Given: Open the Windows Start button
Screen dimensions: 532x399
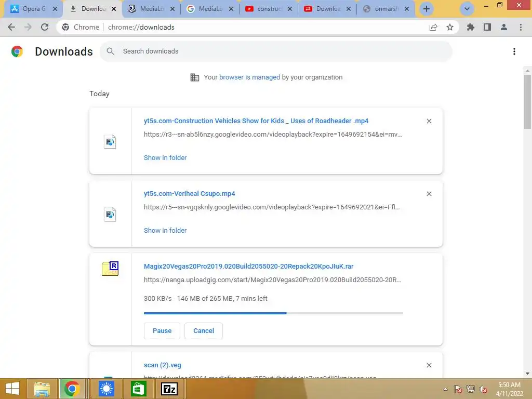Looking at the screenshot, I should tap(12, 389).
